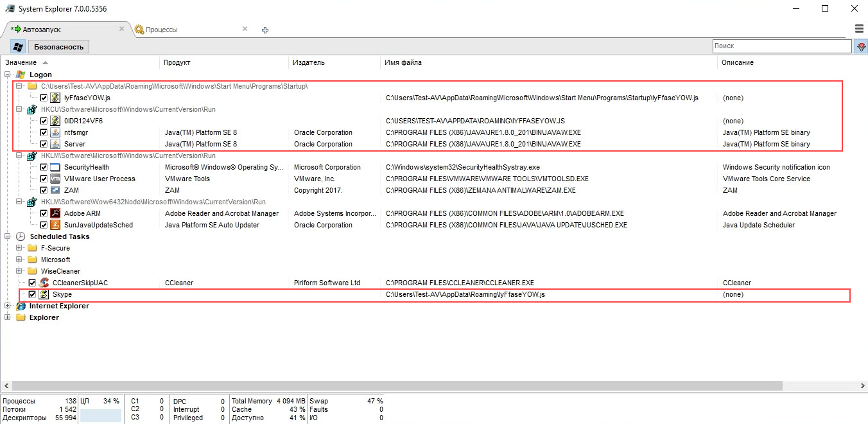Click the VMware User Process icon

pos(55,179)
